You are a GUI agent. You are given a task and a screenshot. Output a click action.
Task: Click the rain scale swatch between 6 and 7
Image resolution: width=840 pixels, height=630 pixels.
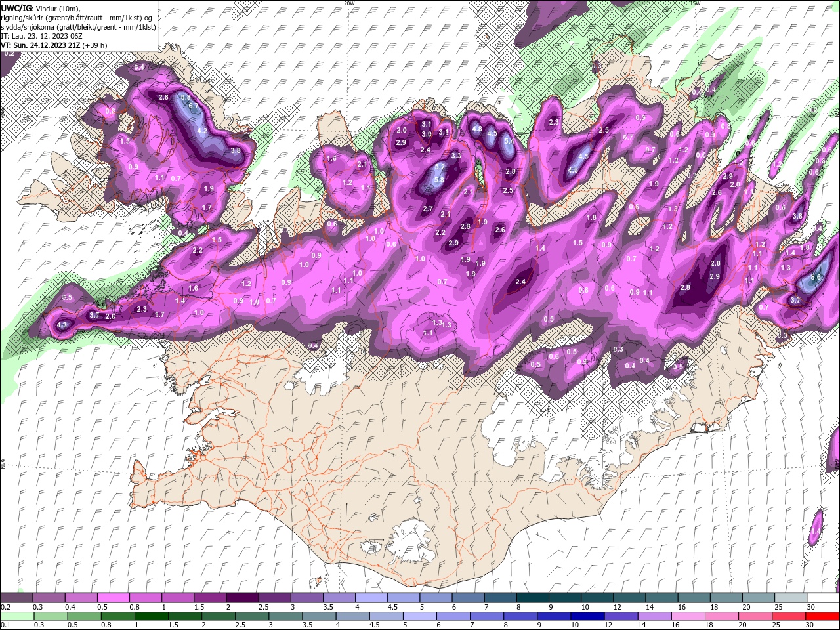pos(453,616)
